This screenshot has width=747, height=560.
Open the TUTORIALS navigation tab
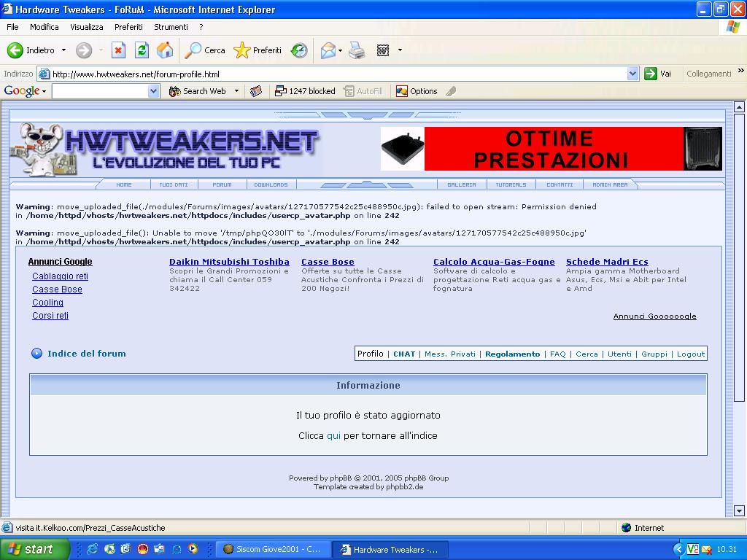tap(511, 184)
